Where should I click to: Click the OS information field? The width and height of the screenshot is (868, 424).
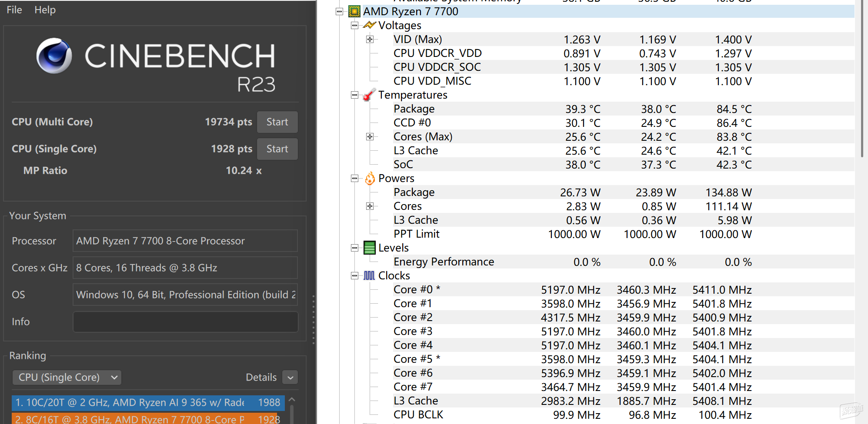click(185, 295)
